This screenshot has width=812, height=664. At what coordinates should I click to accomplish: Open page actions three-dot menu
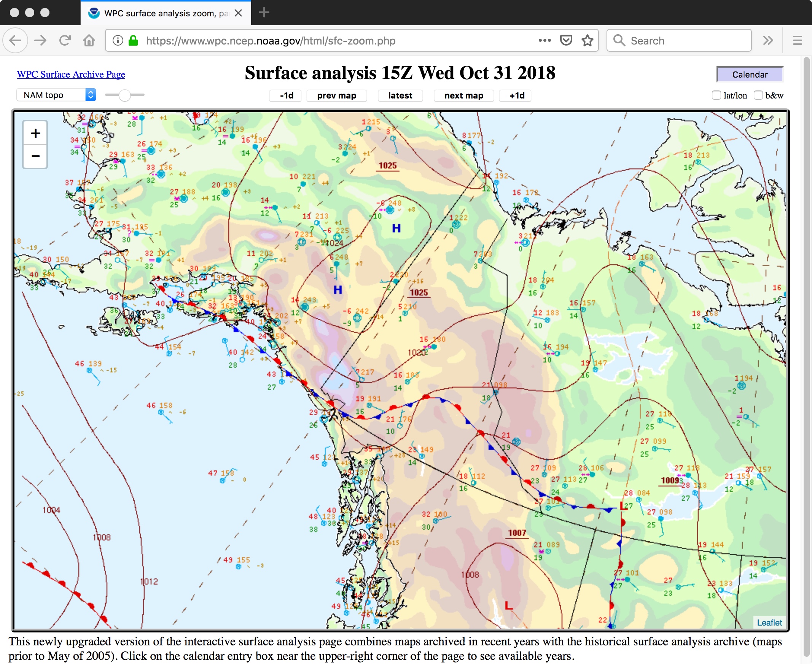545,41
